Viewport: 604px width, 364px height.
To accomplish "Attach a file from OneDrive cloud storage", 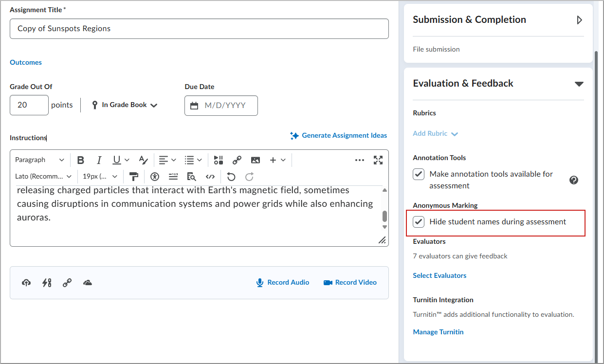I will [x=87, y=282].
